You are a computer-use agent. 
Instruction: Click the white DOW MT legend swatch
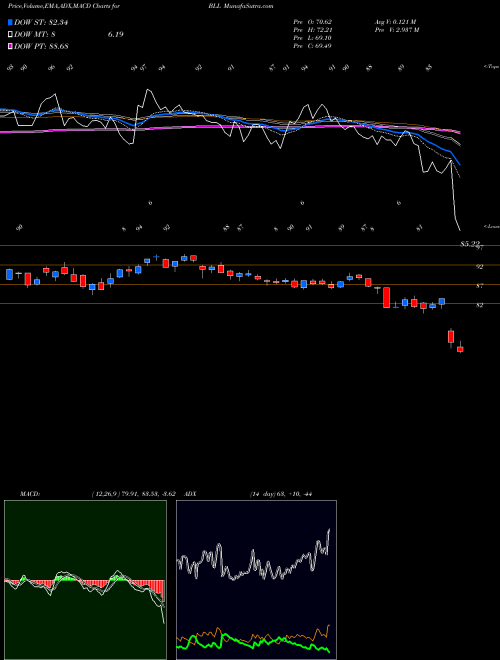(x=10, y=35)
